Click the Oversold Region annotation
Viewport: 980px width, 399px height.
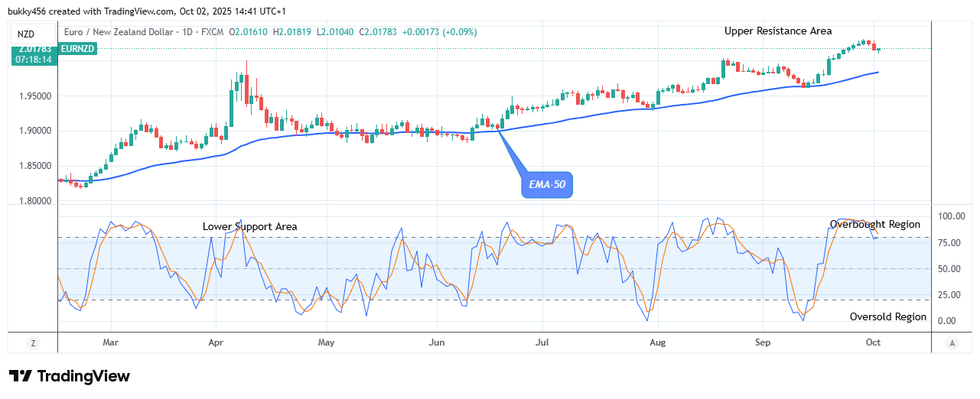(887, 316)
